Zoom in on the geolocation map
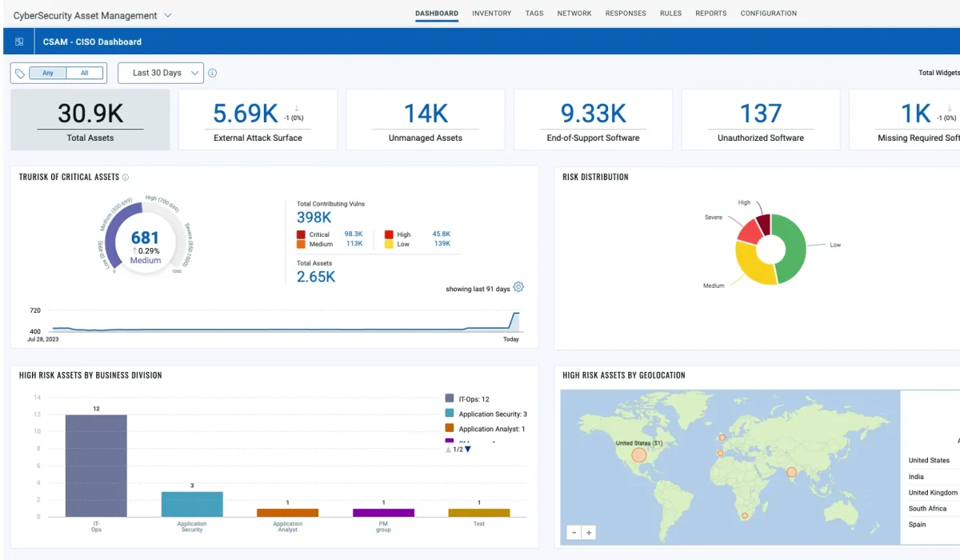Viewport: 960px width, 560px height. click(588, 532)
